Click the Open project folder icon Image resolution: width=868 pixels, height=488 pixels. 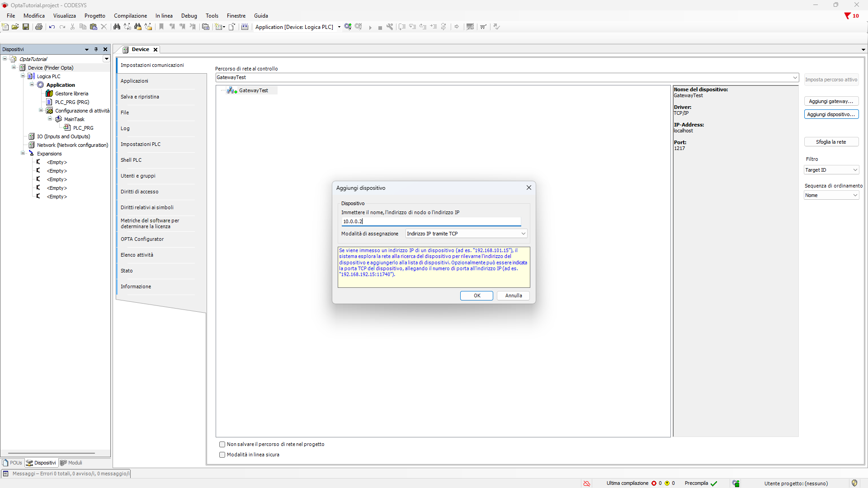(x=15, y=27)
